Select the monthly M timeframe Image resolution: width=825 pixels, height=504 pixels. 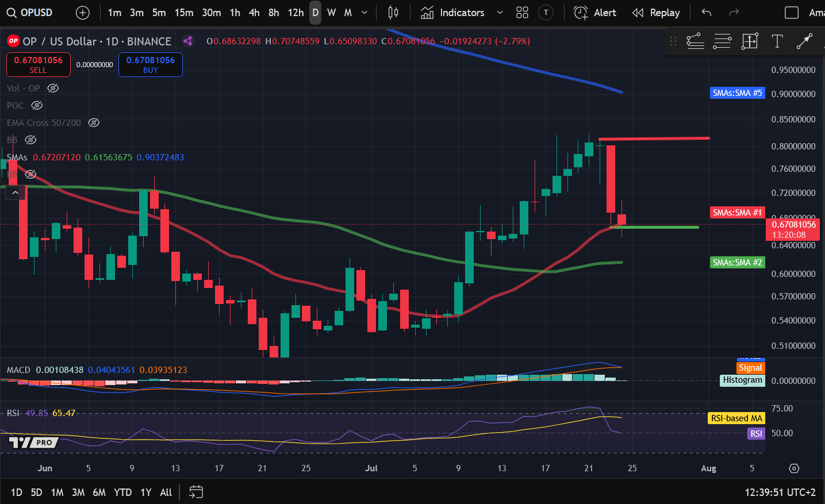(348, 13)
